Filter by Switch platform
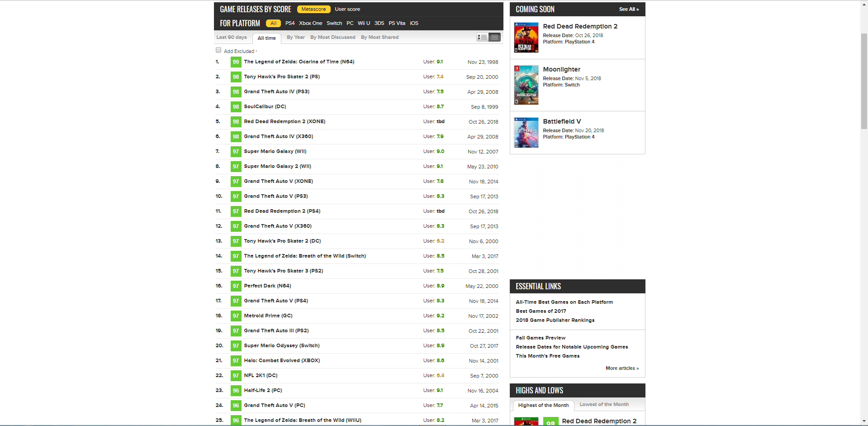868x426 pixels. tap(334, 23)
